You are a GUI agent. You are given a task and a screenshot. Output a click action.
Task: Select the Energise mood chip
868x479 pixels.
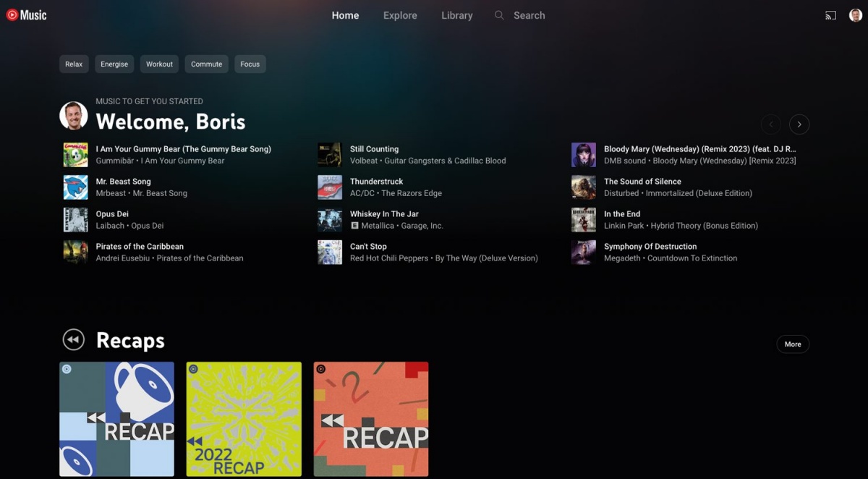pyautogui.click(x=114, y=64)
